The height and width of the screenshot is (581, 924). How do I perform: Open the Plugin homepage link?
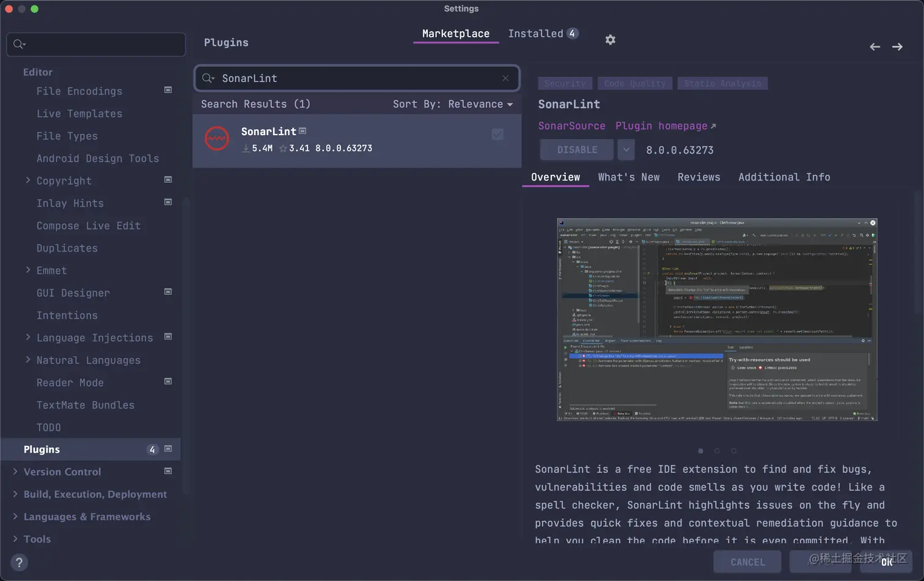click(x=665, y=125)
